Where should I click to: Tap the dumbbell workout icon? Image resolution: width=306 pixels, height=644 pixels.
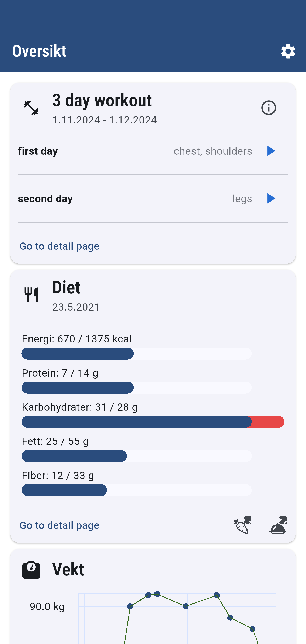31,108
